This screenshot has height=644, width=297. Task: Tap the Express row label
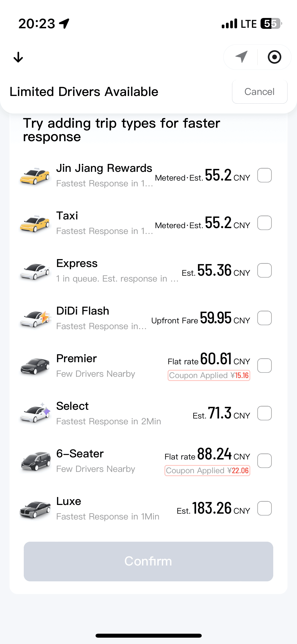click(x=77, y=264)
